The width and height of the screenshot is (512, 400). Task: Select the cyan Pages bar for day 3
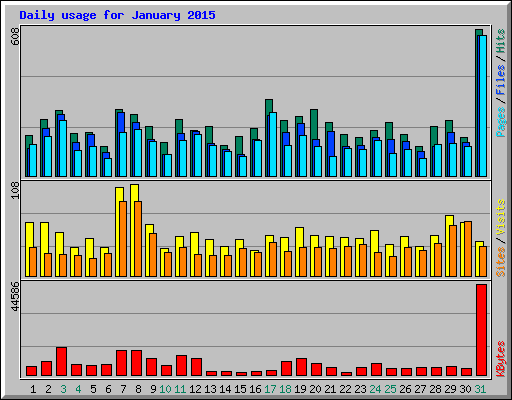click(63, 148)
